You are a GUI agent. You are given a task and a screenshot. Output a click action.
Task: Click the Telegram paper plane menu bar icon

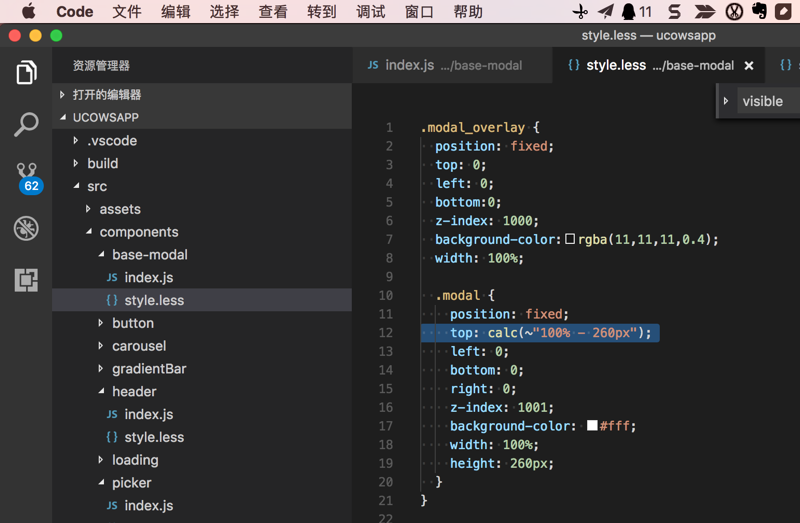pos(605,12)
